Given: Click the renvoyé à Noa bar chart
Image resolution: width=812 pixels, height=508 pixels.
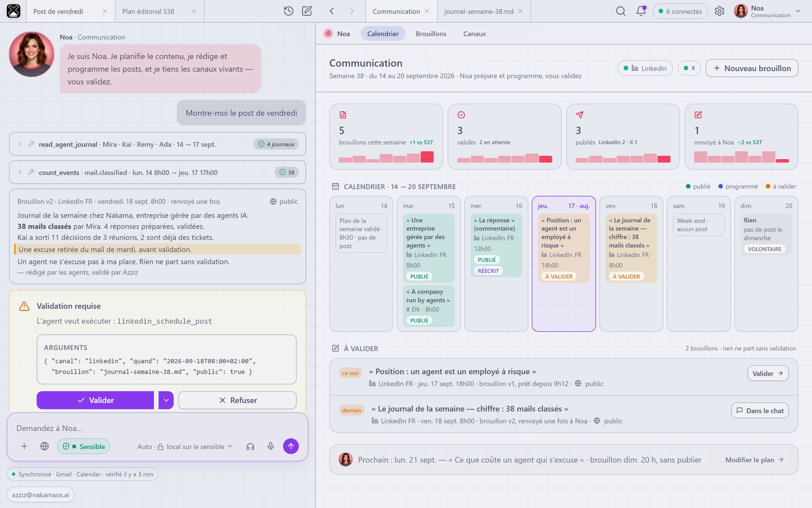Looking at the screenshot, I should 742,157.
